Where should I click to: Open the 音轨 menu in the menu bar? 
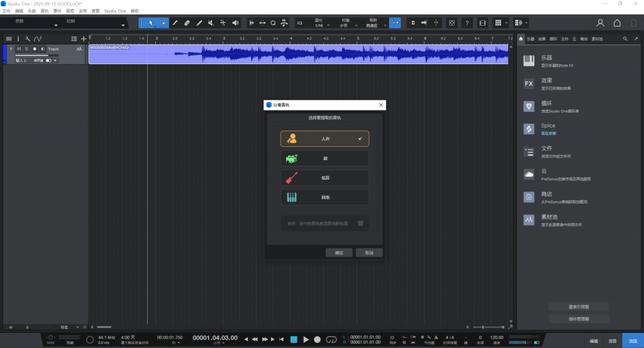(44, 11)
